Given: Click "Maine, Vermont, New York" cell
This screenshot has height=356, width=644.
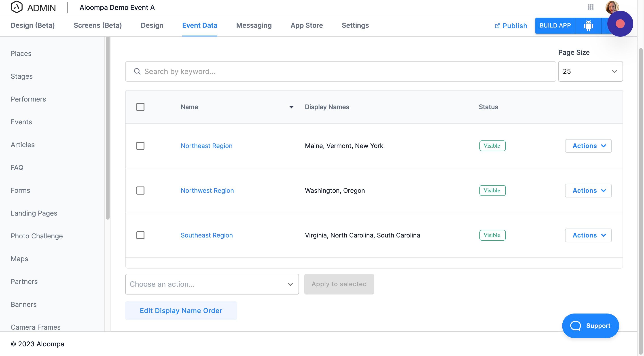Looking at the screenshot, I should click(x=344, y=146).
